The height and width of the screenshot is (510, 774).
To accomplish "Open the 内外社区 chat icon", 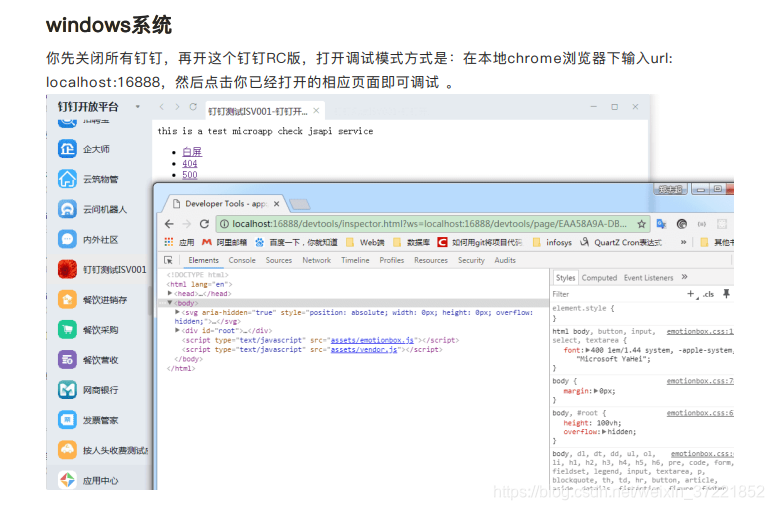I will pos(67,239).
